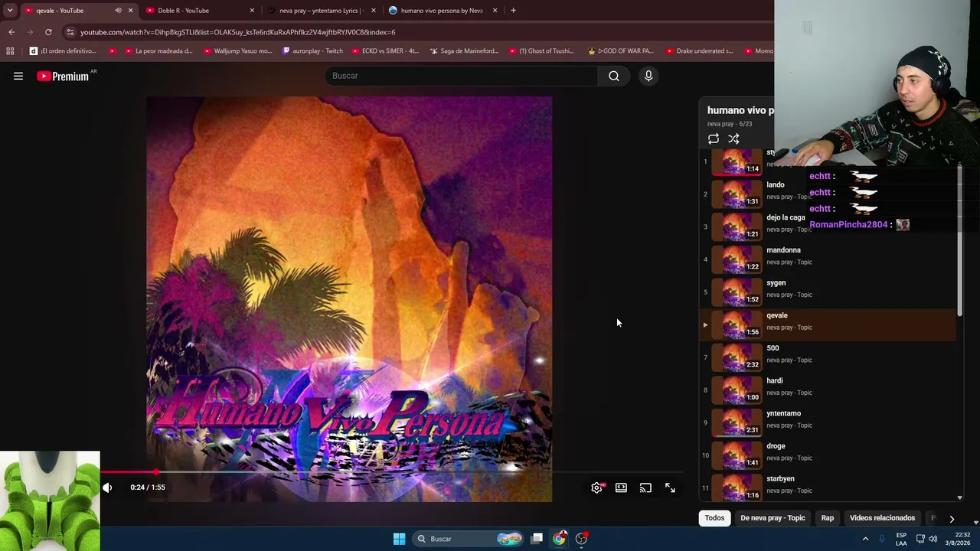Open Windows Start menu
The width and height of the screenshot is (980, 551).
[x=399, y=539]
